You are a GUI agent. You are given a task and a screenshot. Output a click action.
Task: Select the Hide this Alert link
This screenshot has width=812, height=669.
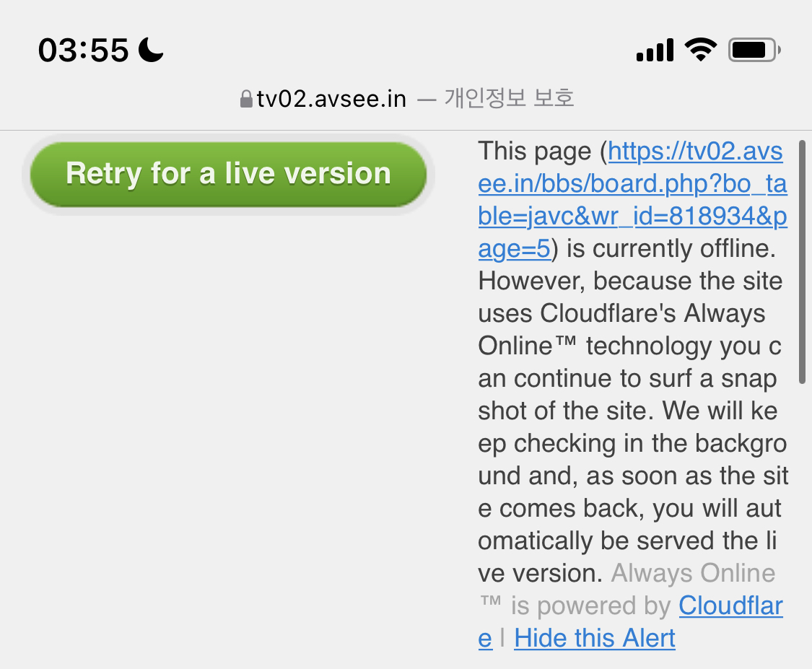point(595,638)
